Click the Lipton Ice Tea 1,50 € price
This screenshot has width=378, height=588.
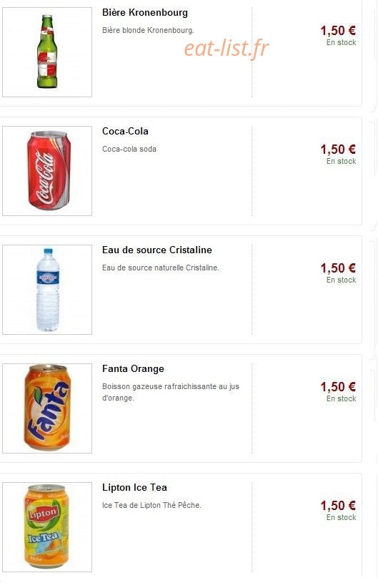338,506
